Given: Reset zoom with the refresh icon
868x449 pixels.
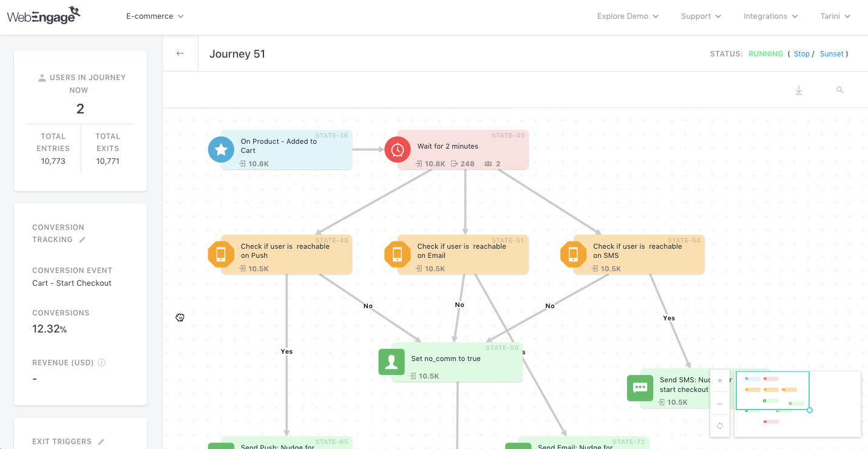Looking at the screenshot, I should point(720,426).
